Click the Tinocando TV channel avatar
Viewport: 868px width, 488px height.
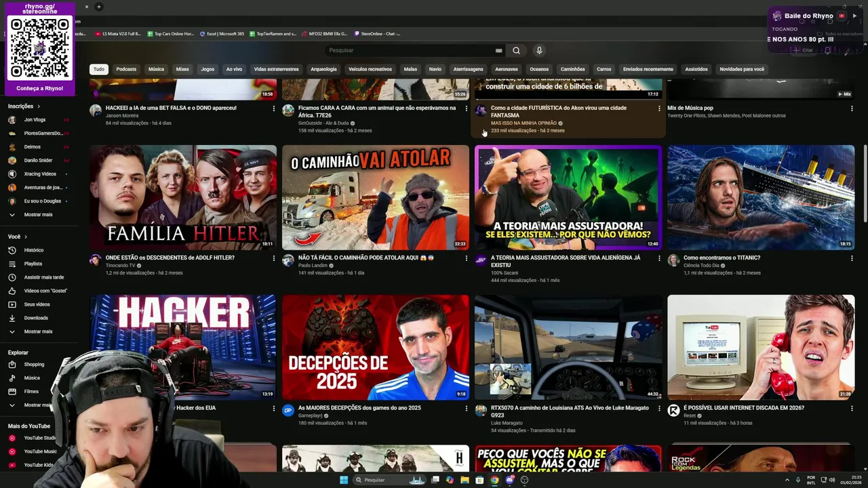96,260
